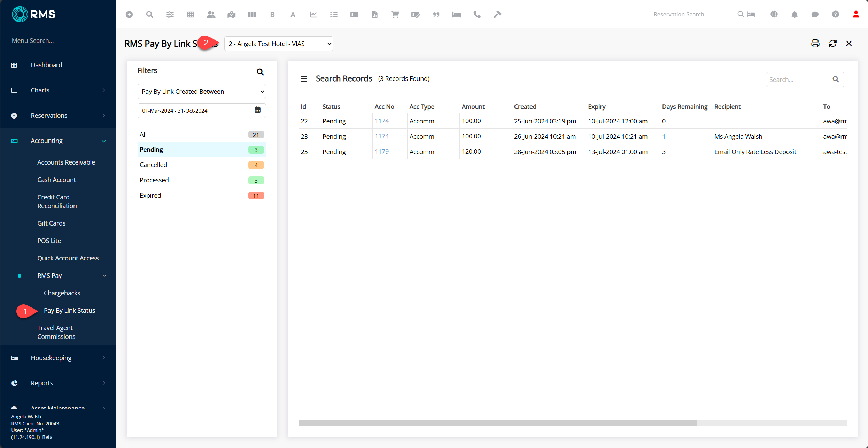Open the grid chart toolbar icon
This screenshot has height=448, width=868.
(x=191, y=14)
